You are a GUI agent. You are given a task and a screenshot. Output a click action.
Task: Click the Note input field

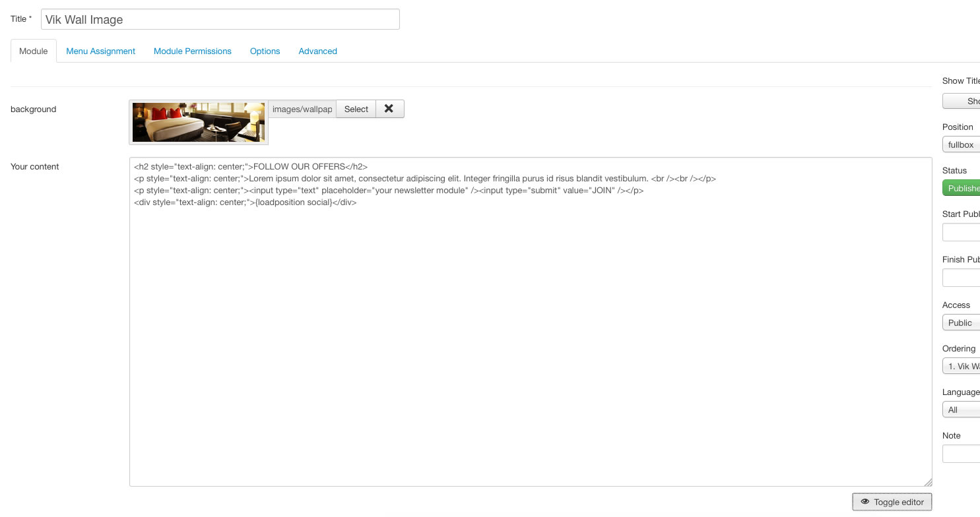[x=962, y=454]
